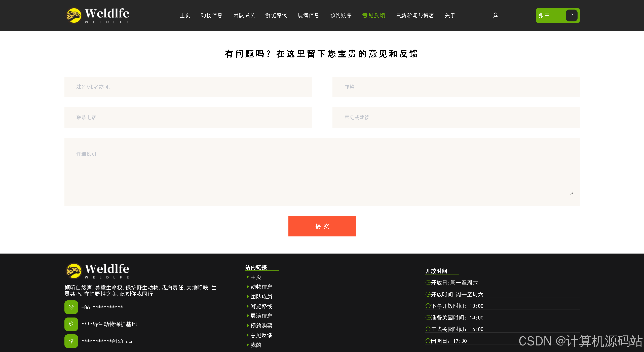Open the footer 主页 link

click(x=256, y=277)
